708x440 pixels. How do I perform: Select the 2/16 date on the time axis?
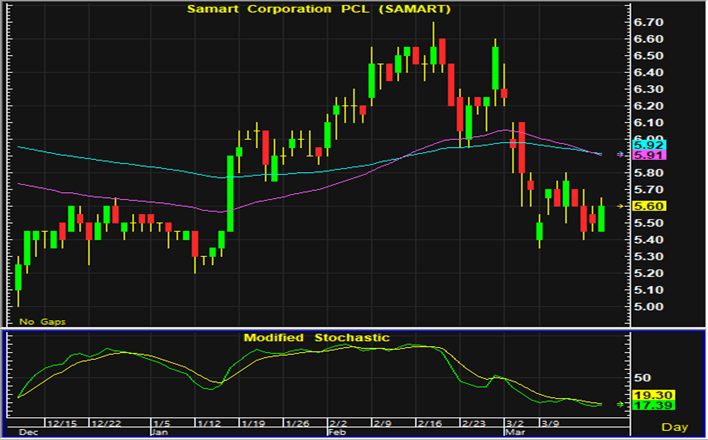click(x=431, y=423)
